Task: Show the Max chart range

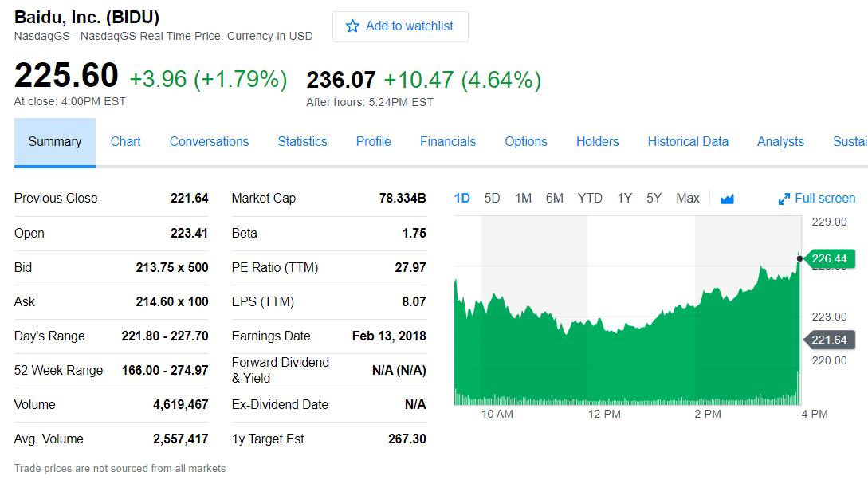Action: pyautogui.click(x=687, y=198)
